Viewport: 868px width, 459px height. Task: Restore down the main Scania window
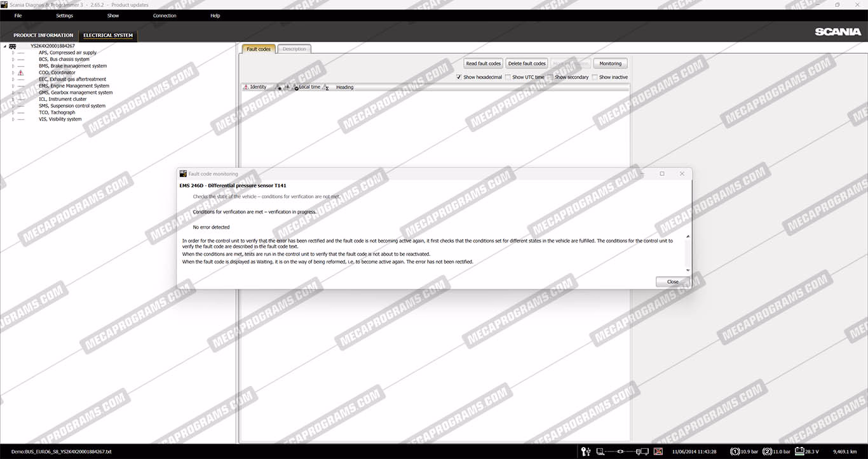[837, 4]
